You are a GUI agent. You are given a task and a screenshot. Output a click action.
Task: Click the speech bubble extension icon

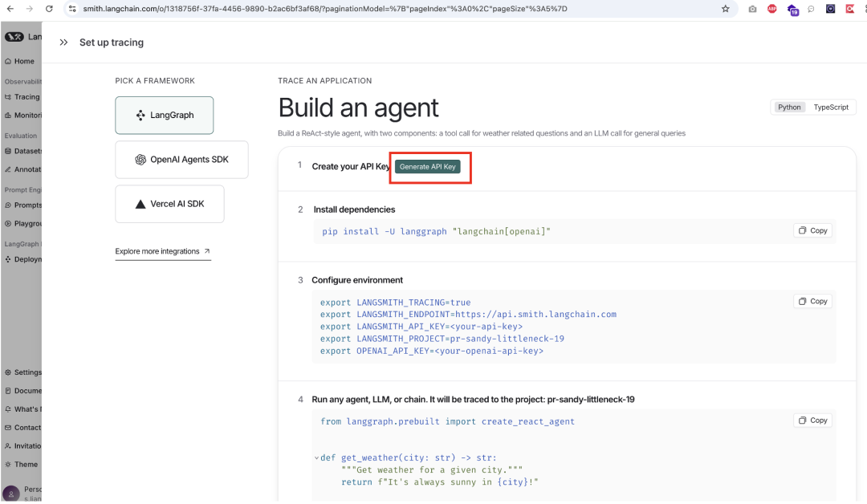point(811,9)
